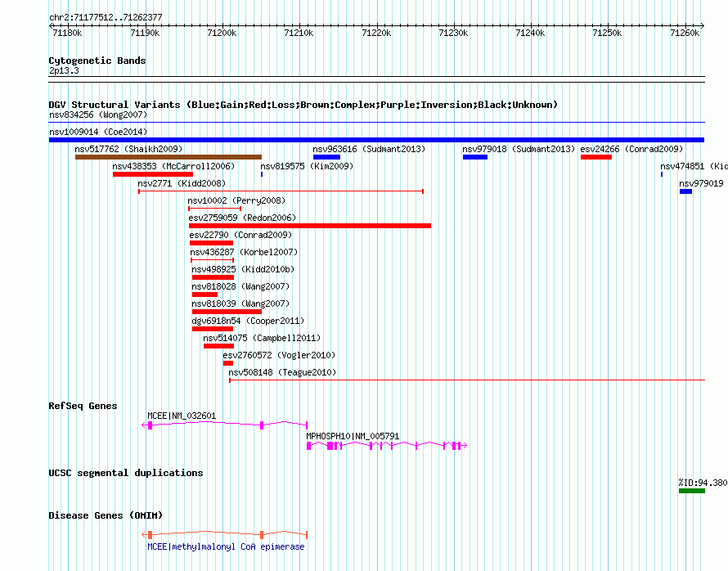Click the nsv474851 variant label

tap(694, 166)
